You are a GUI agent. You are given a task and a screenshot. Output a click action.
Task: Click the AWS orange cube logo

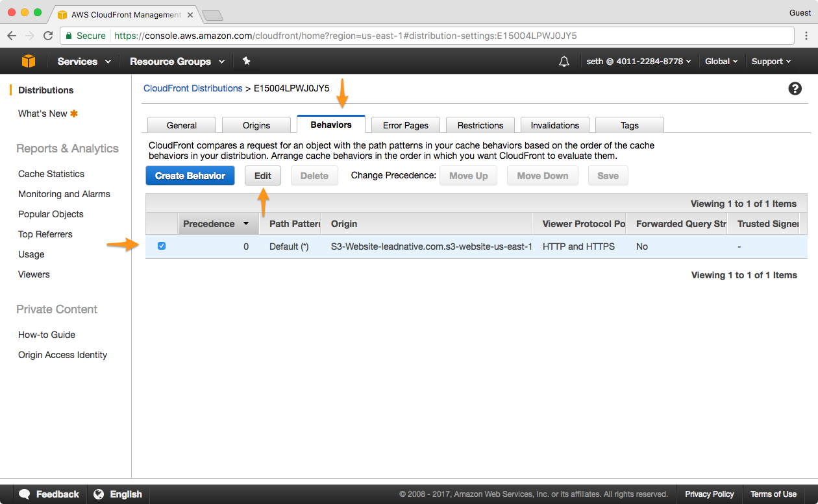[28, 61]
